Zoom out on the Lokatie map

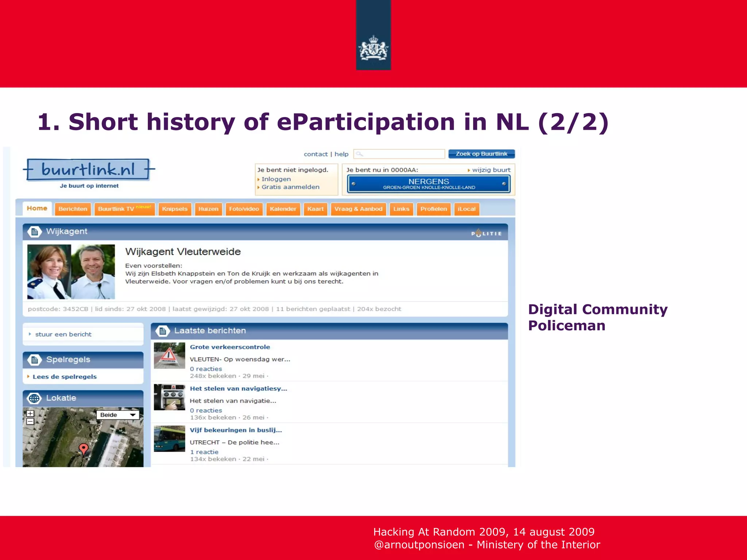pos(30,422)
